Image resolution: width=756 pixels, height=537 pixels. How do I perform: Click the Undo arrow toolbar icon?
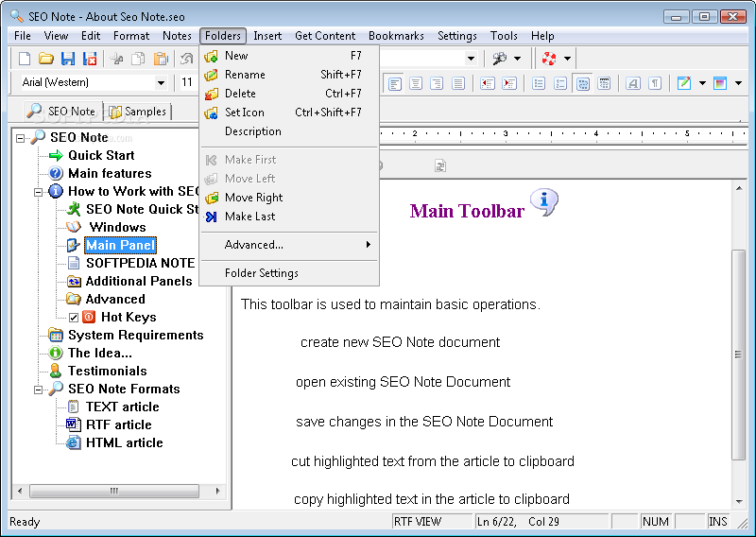coord(186,59)
